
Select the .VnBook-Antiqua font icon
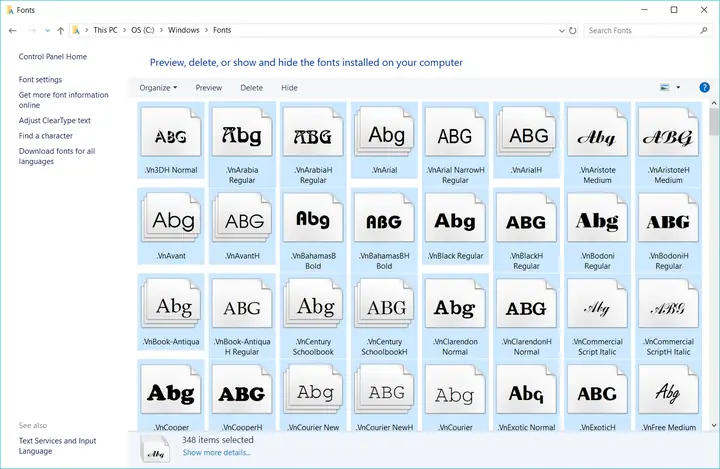(x=171, y=304)
